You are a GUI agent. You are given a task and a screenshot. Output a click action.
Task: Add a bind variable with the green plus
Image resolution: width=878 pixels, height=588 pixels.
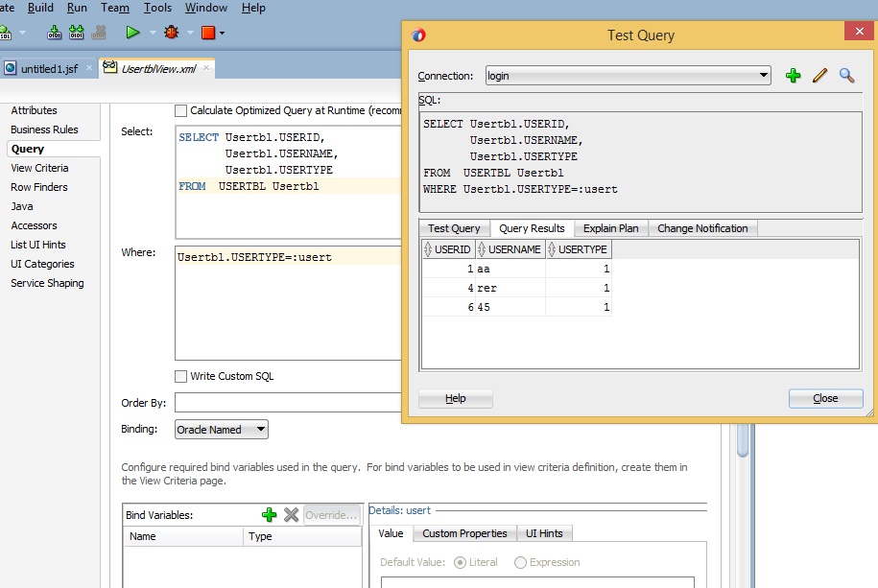[270, 515]
